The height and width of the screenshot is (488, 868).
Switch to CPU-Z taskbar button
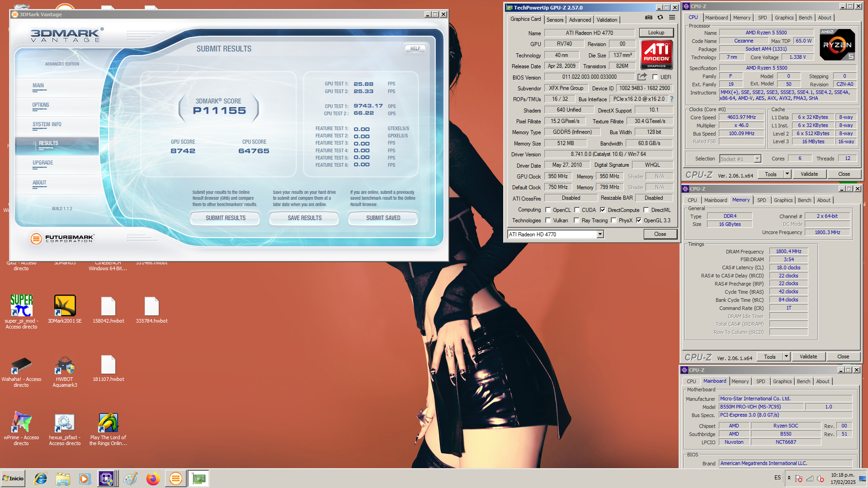point(107,479)
